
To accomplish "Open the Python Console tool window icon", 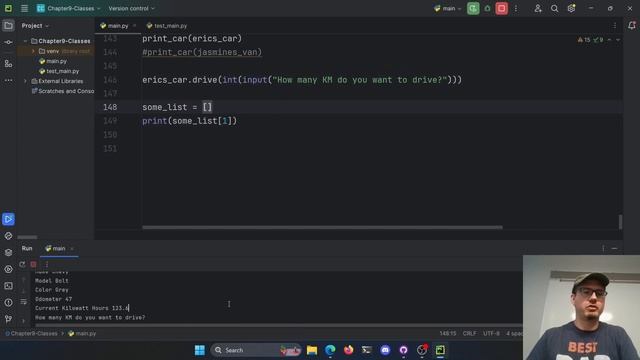I will [8, 236].
